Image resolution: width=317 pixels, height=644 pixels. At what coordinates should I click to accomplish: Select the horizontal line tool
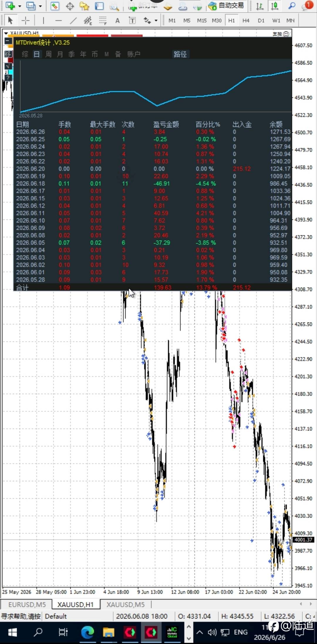(58, 21)
